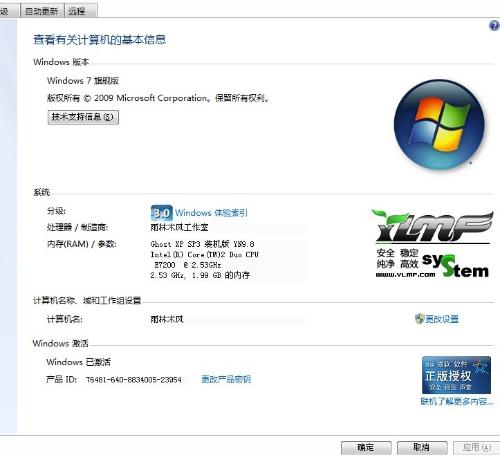The height and width of the screenshot is (456, 500).
Task: Click the 更改产品密钥 link
Action: tap(226, 379)
